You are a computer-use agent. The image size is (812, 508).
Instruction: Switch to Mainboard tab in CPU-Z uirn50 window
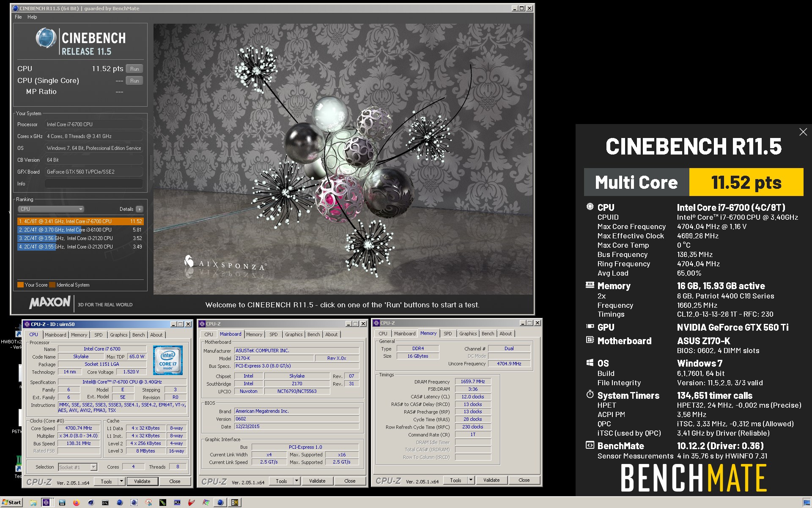coord(55,335)
